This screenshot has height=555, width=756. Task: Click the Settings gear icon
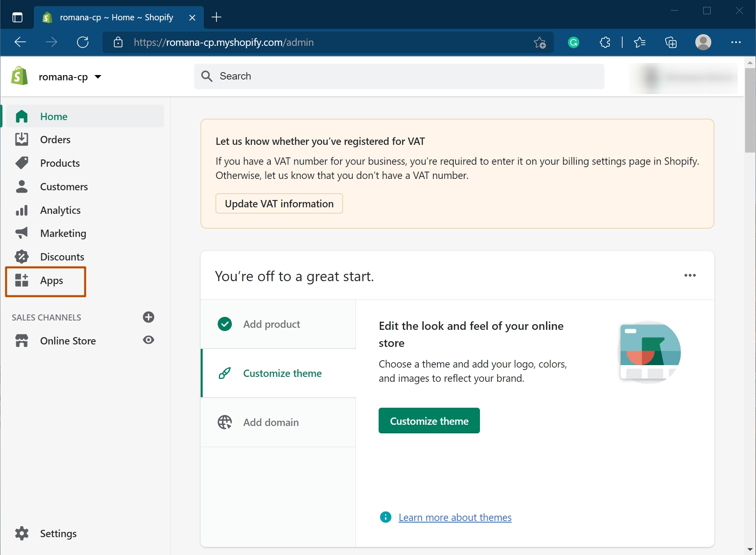(x=21, y=533)
